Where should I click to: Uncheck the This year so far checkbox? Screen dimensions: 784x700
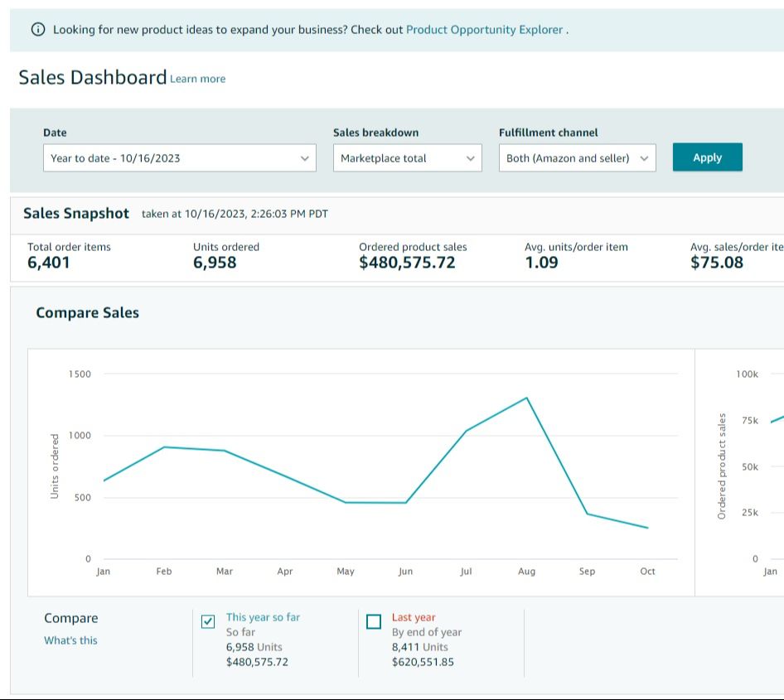208,621
